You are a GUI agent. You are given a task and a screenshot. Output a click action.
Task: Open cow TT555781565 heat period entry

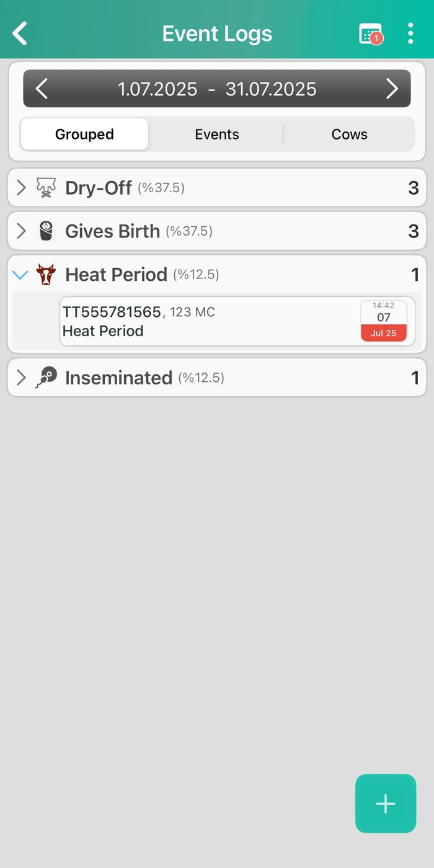click(x=205, y=321)
